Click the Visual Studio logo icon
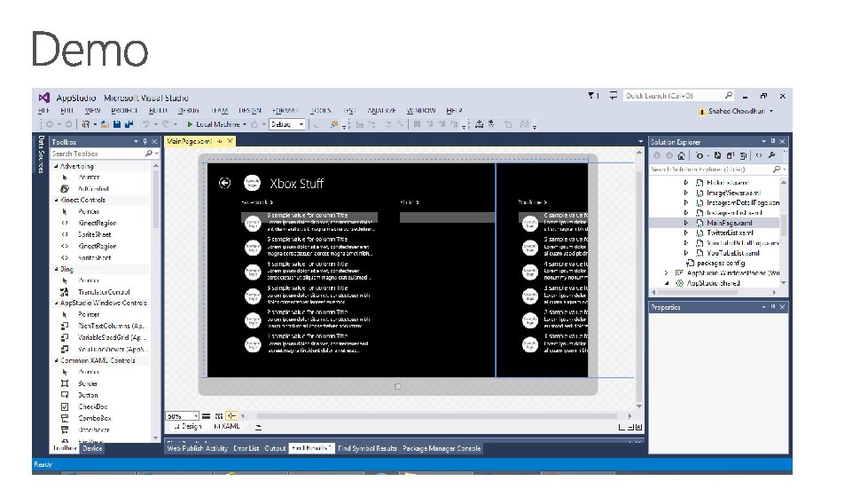Viewport: 868px width, 489px height. coord(43,98)
